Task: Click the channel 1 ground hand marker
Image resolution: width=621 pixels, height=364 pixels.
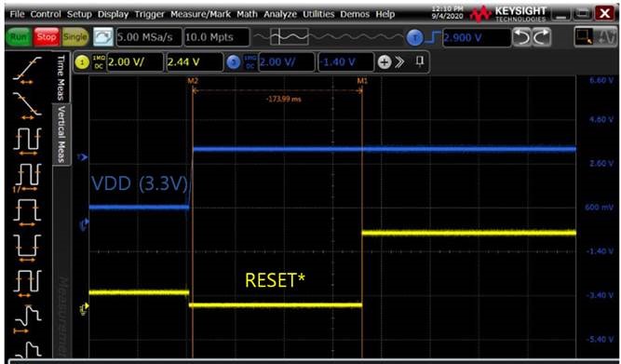Action: pos(84,309)
